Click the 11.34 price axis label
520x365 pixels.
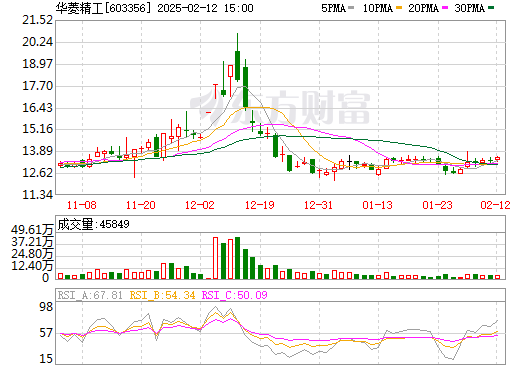point(37,195)
